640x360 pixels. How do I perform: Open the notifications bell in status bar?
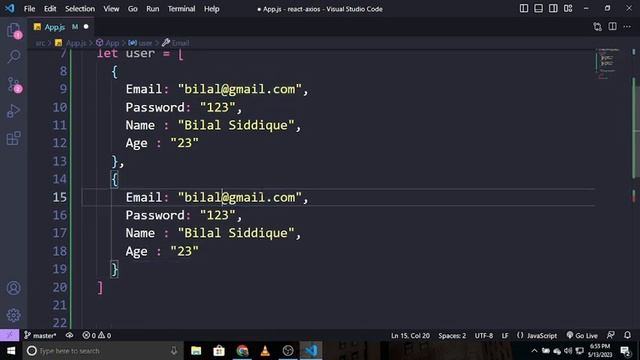pos(627,336)
